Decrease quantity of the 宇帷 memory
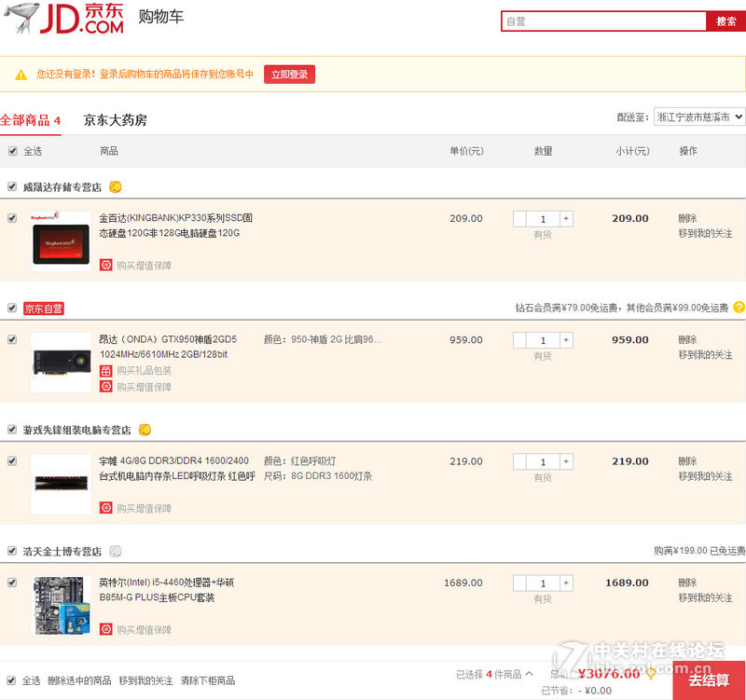The image size is (746, 700). tap(519, 461)
